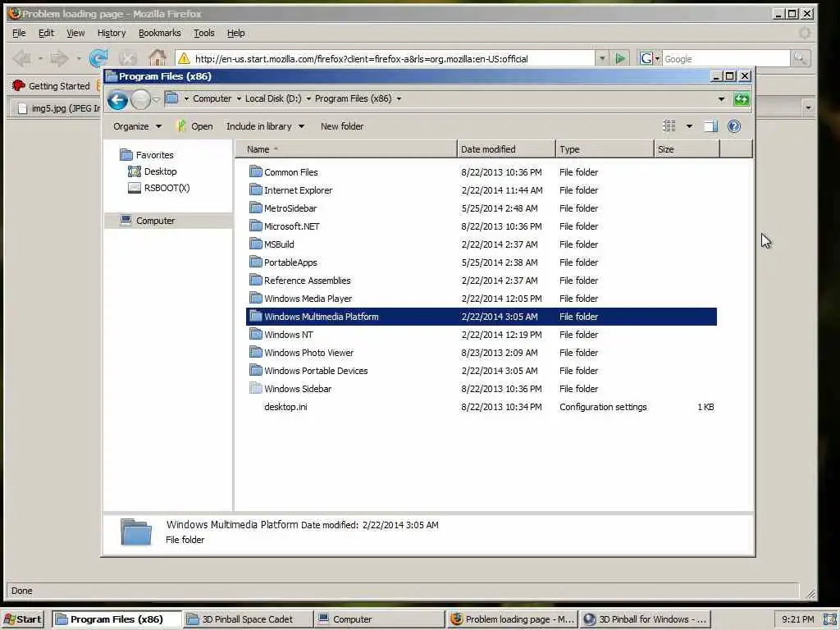The width and height of the screenshot is (840, 630).
Task: Select Computer in the navigation pane
Action: pyautogui.click(x=155, y=221)
